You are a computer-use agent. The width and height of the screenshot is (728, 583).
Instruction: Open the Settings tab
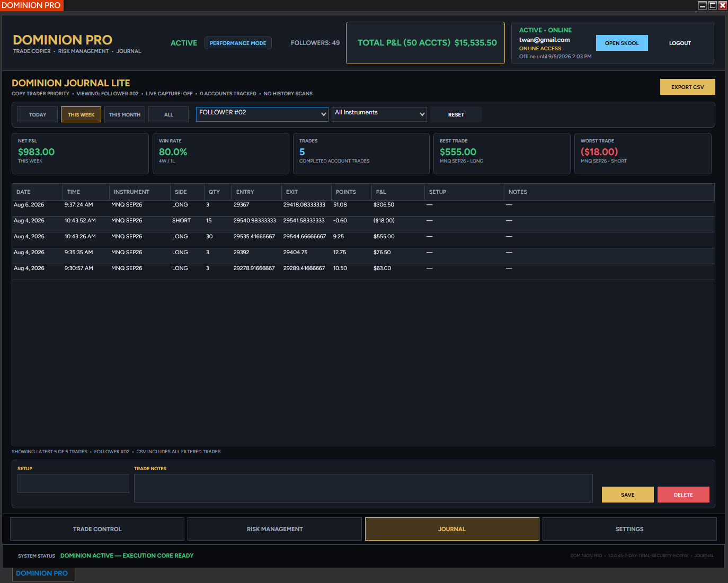point(629,529)
